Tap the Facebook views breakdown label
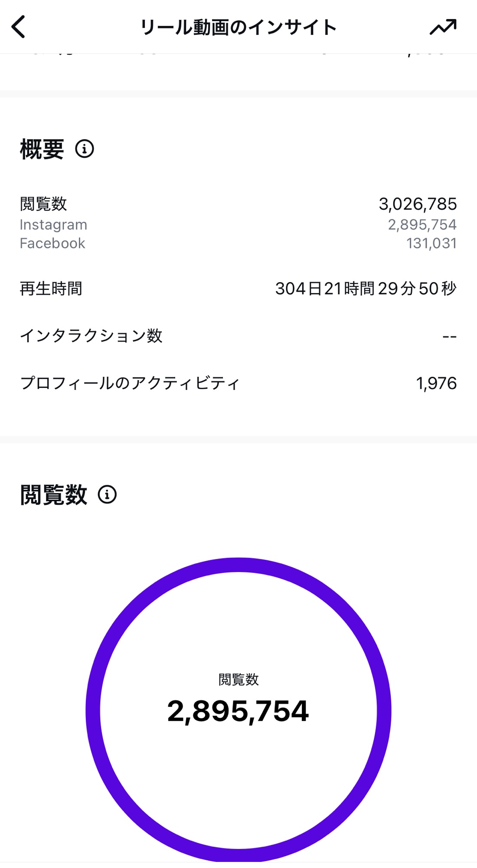This screenshot has height=868, width=477. (x=52, y=243)
